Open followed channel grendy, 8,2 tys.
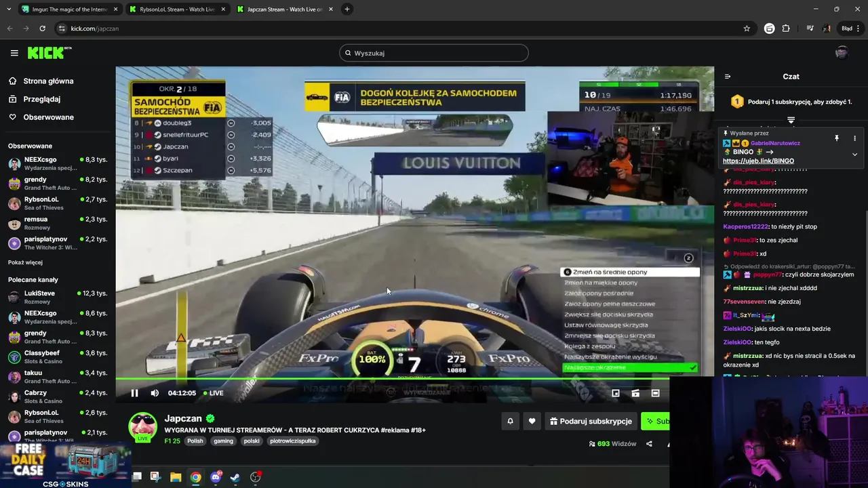Viewport: 868px width, 488px height. tap(58, 183)
